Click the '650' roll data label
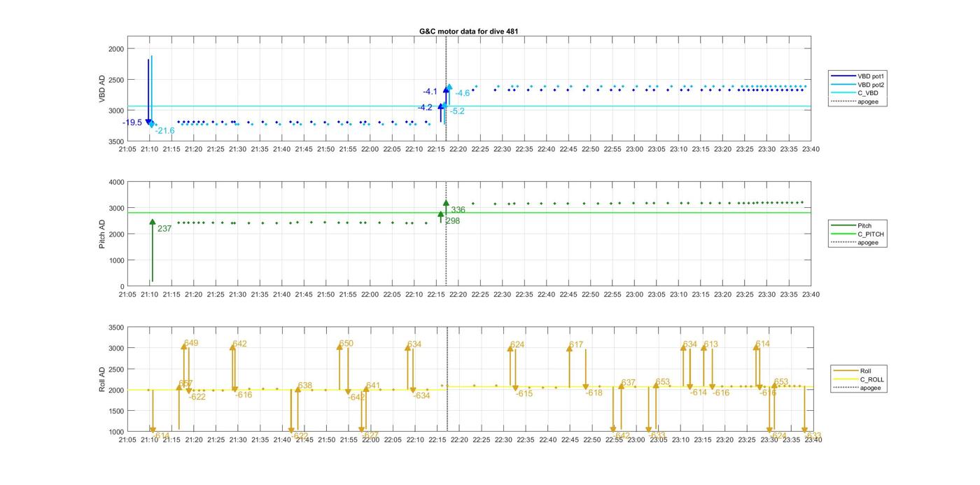This screenshot has width=980, height=485. [x=346, y=344]
